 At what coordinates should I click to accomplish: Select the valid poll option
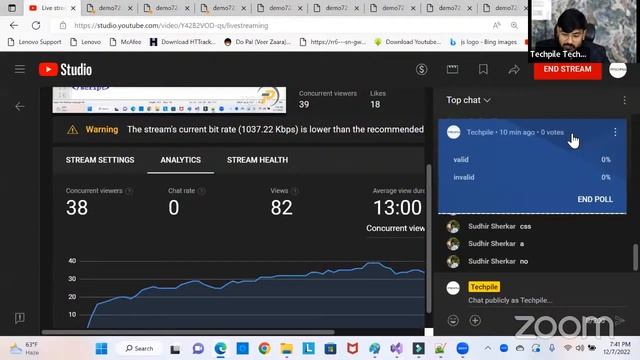click(532, 160)
